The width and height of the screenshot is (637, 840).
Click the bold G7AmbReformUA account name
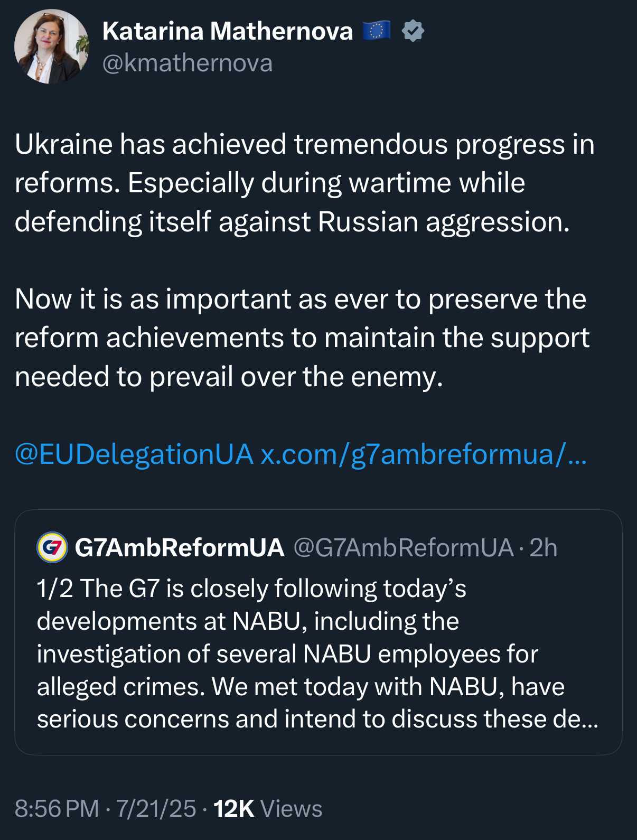pos(180,548)
